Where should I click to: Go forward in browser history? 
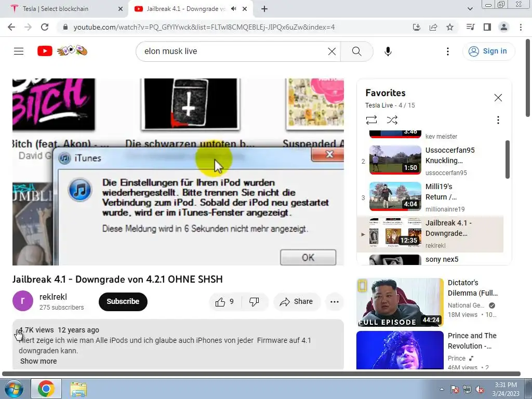pos(28,27)
